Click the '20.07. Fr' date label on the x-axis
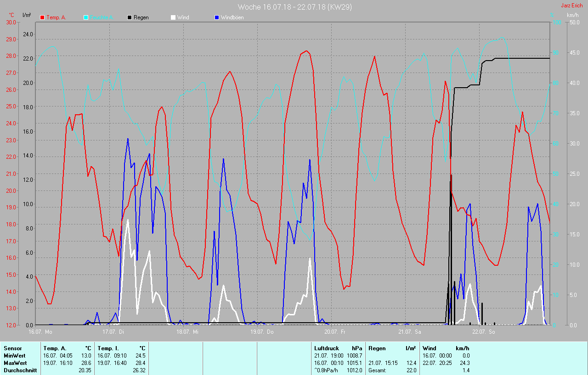This screenshot has width=588, height=375. (x=335, y=331)
